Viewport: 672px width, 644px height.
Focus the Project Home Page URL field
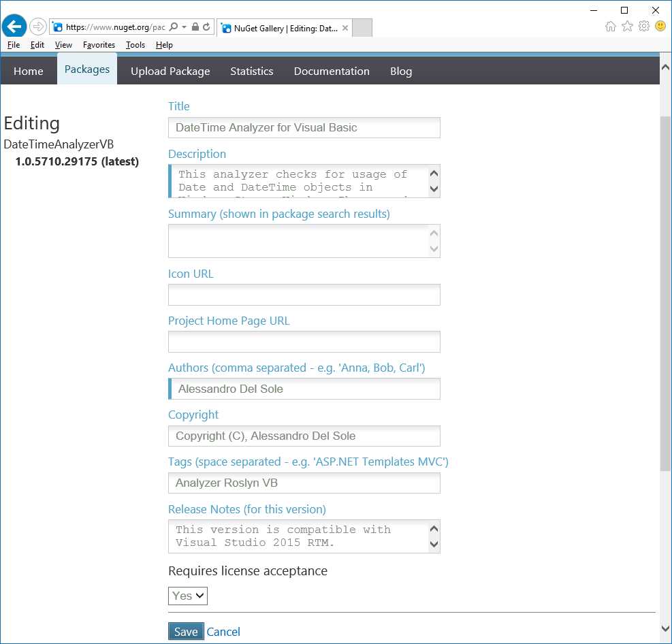pyautogui.click(x=304, y=342)
